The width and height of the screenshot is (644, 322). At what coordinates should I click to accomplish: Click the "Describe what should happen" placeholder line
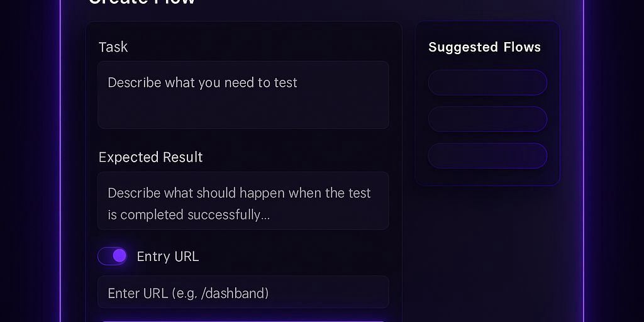coord(239,193)
